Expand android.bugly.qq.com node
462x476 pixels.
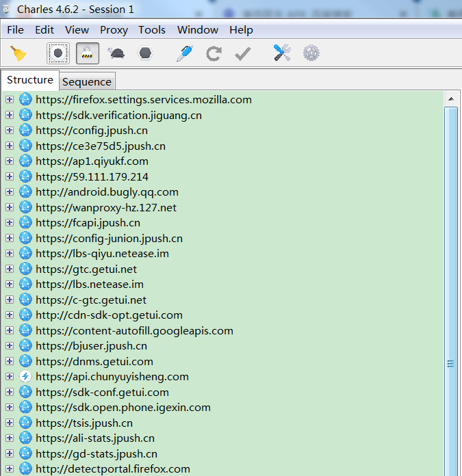pos(10,192)
